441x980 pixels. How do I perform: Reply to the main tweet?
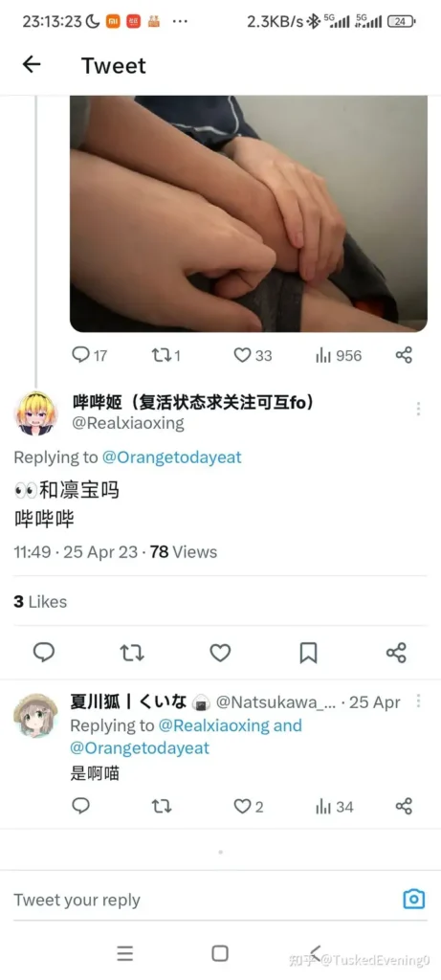pyautogui.click(x=44, y=653)
